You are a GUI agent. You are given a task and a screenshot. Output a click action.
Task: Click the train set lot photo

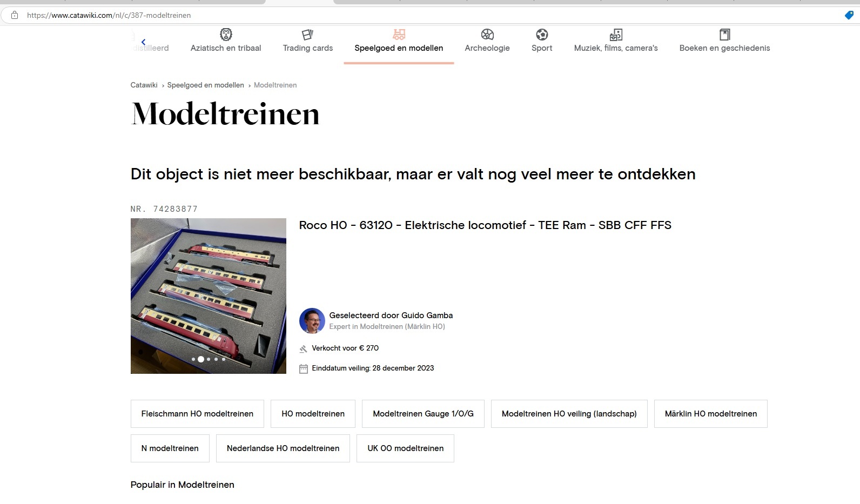[x=209, y=296]
